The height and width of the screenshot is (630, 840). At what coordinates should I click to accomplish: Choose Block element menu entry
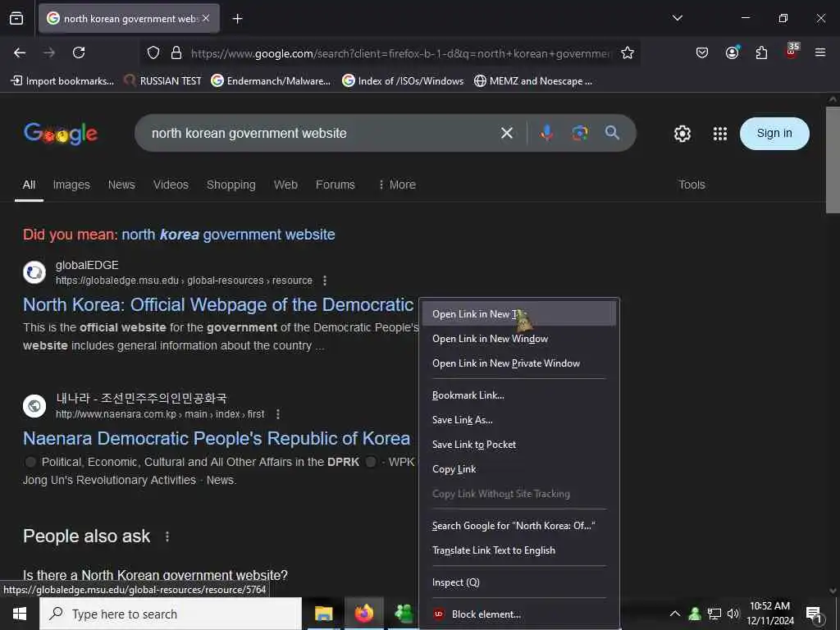pyautogui.click(x=518, y=614)
